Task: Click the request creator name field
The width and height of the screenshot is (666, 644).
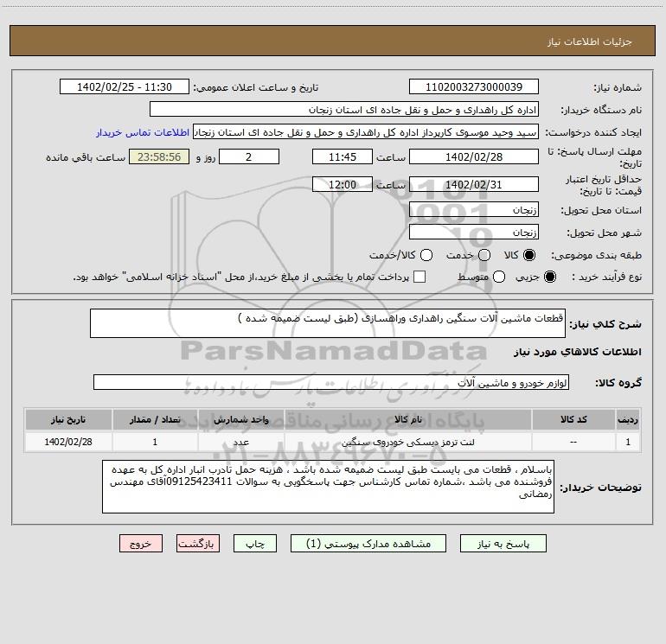Action: [366, 131]
